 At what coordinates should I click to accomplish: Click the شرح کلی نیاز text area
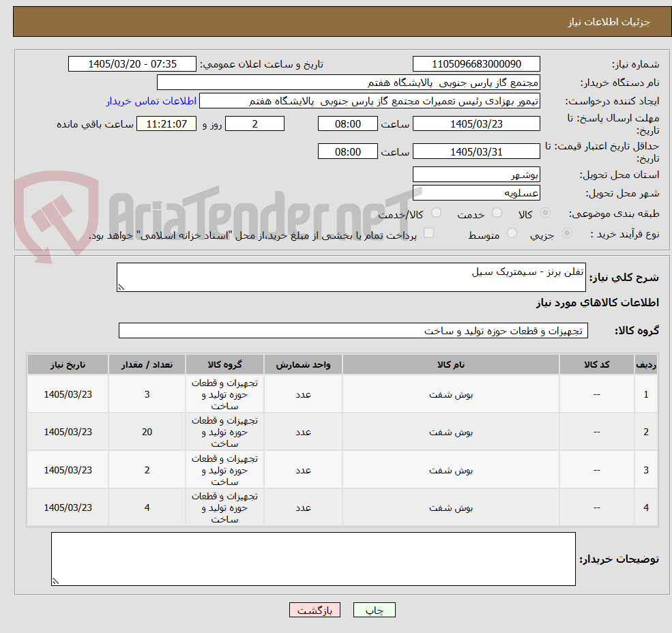[x=351, y=278]
